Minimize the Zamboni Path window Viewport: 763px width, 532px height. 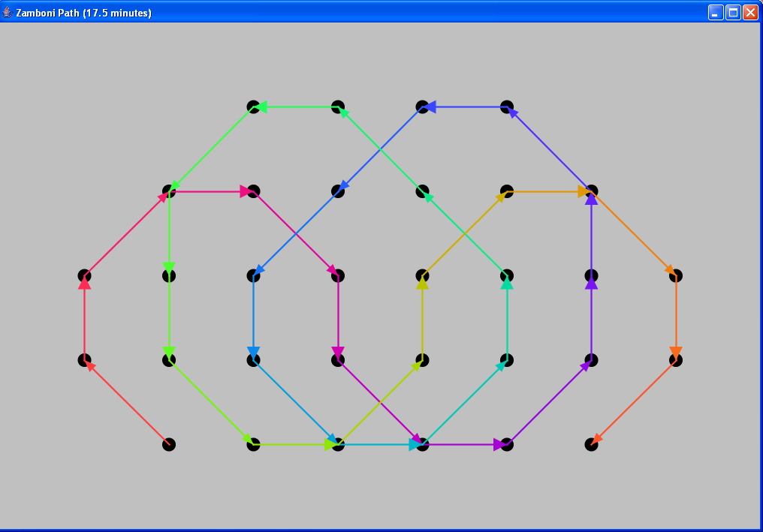point(716,13)
